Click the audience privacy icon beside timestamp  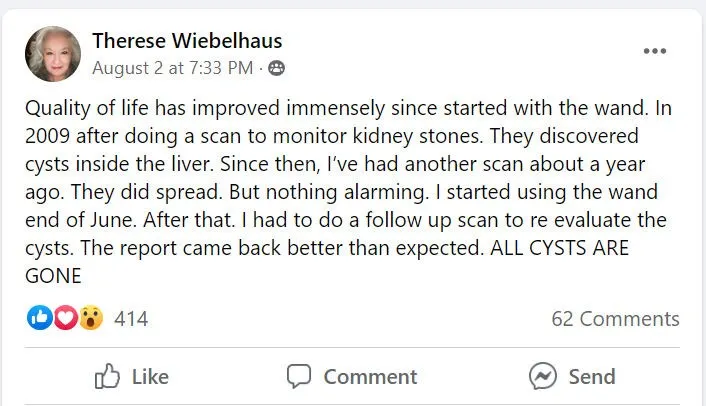pyautogui.click(x=276, y=69)
